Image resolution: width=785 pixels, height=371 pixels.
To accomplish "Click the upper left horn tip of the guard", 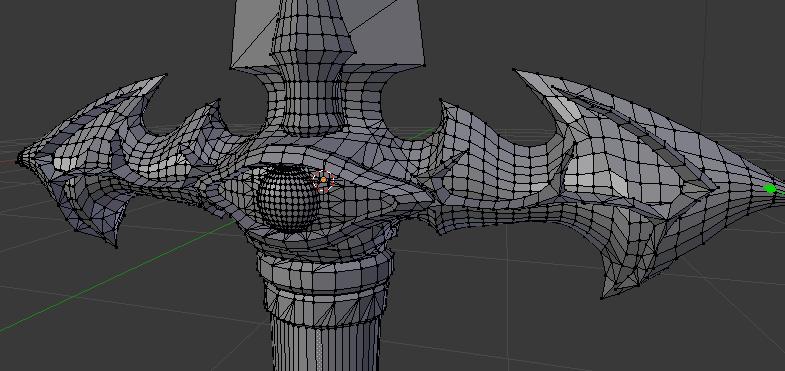I will click(x=165, y=75).
